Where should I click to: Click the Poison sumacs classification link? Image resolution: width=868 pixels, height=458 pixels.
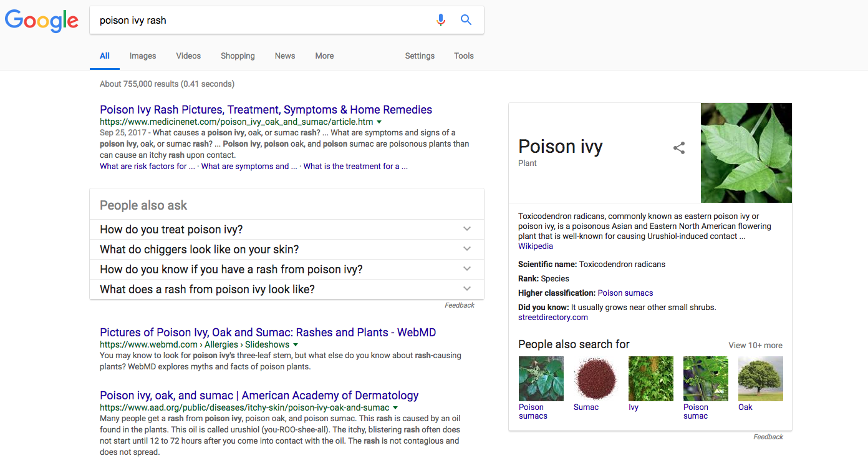(625, 293)
